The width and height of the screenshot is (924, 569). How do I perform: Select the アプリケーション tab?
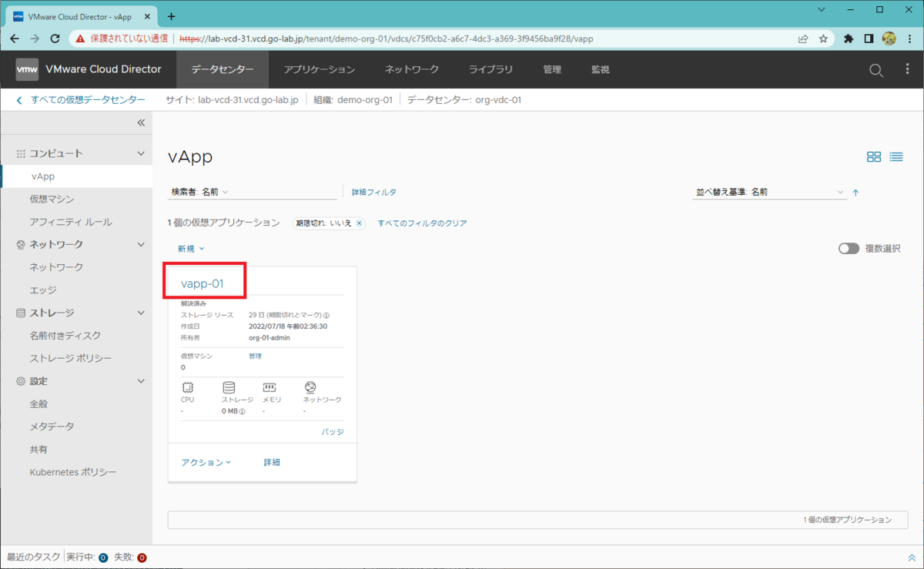[x=320, y=69]
